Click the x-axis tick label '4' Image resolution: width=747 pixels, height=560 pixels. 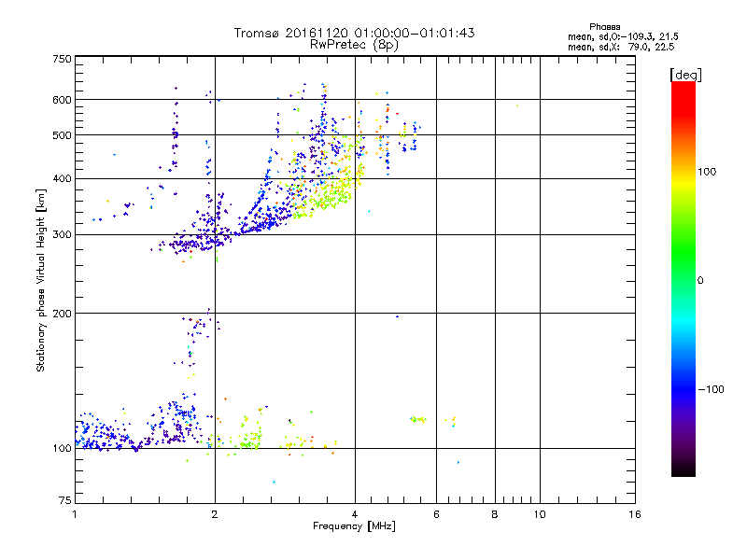(355, 514)
